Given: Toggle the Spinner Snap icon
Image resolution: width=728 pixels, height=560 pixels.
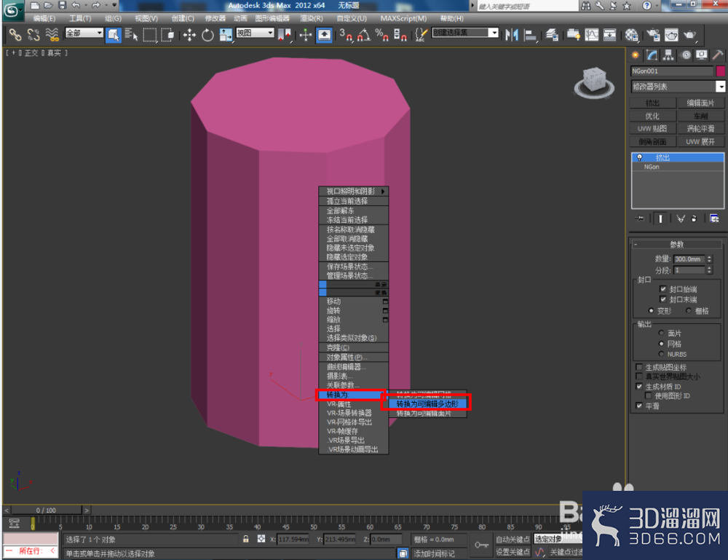Looking at the screenshot, I should coord(400,35).
